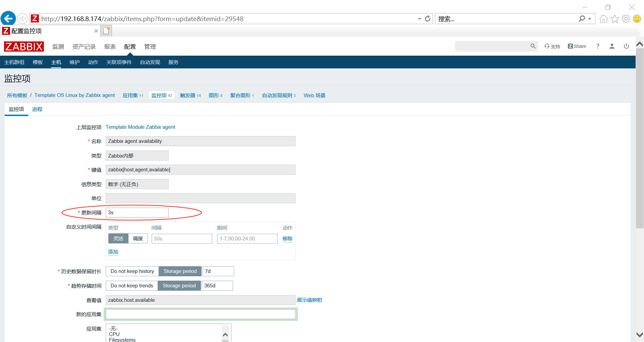The image size is (644, 342).
Task: Go to 主机 submenu
Action: click(x=56, y=62)
